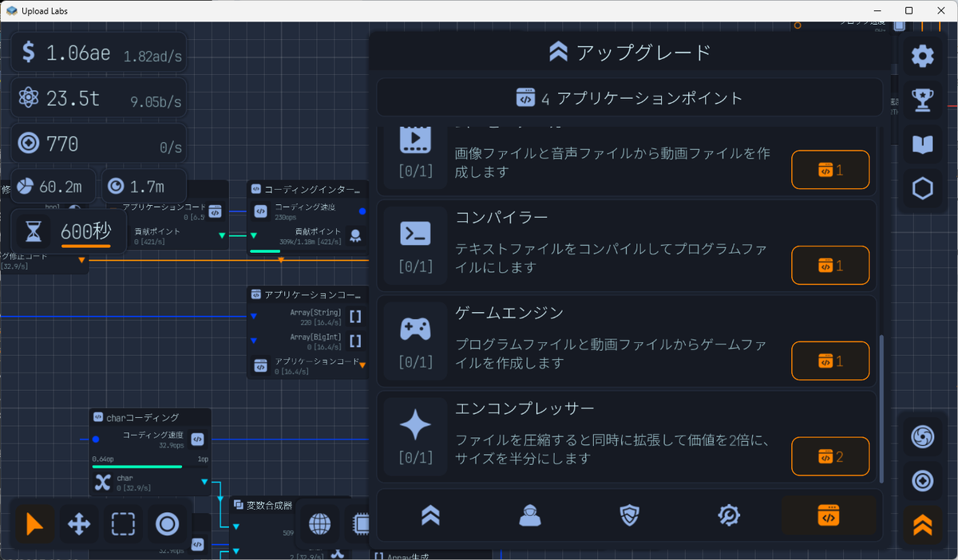Viewport: 958px width, 560px height.
Task: Select the ring-shaped tool in bottom toolbar
Action: pyautogui.click(x=167, y=524)
